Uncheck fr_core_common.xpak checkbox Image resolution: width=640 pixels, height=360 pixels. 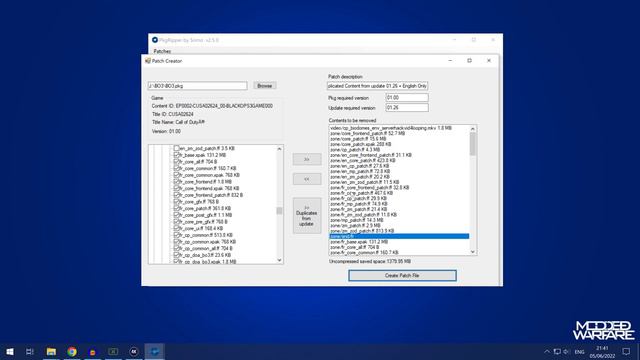pyautogui.click(x=177, y=175)
